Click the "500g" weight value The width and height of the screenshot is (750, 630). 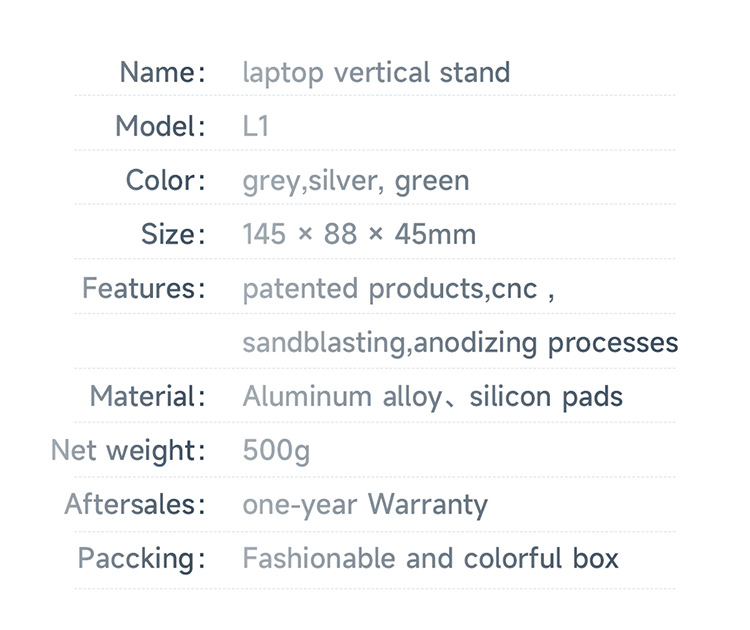276,451
